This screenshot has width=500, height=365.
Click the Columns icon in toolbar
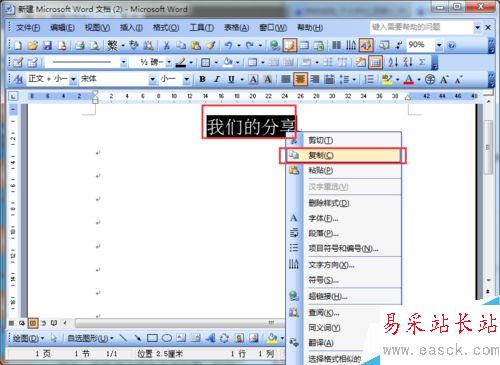337,45
